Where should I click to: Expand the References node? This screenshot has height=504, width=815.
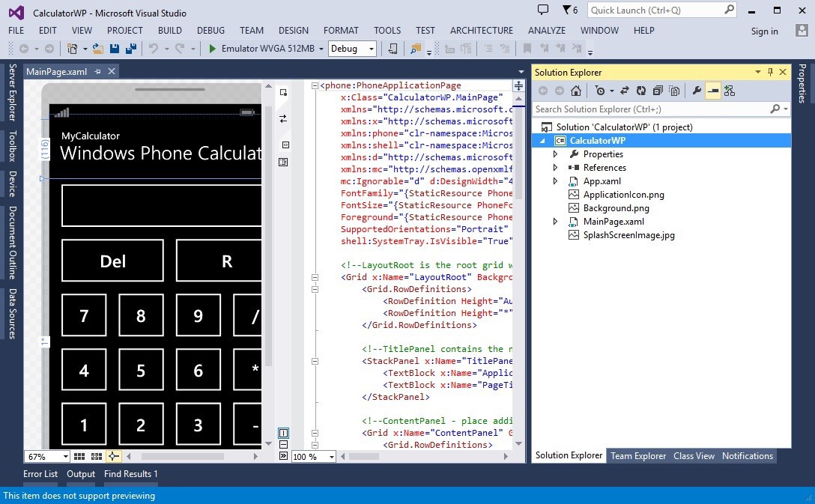coord(555,168)
